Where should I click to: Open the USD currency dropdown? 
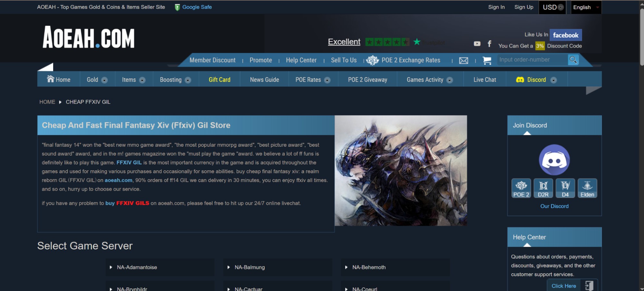(553, 7)
